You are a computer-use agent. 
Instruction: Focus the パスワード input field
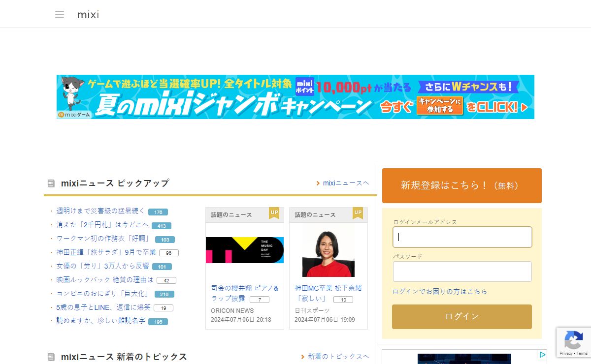[x=462, y=272]
